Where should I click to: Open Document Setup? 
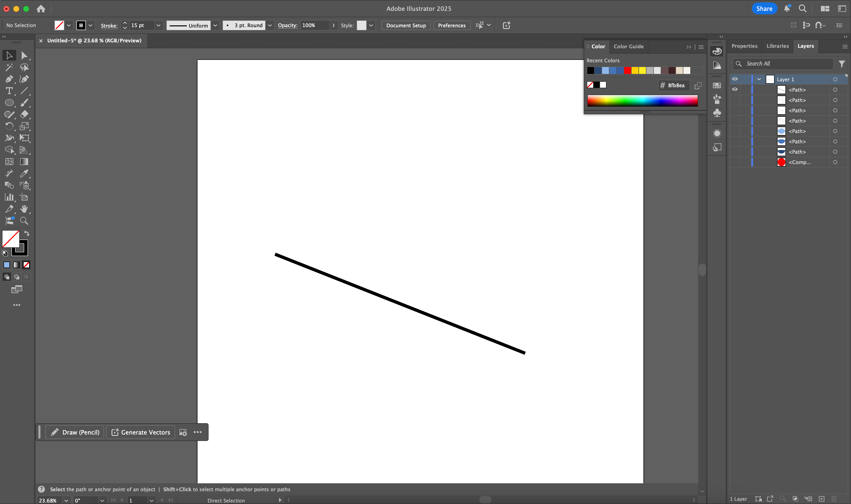(406, 25)
